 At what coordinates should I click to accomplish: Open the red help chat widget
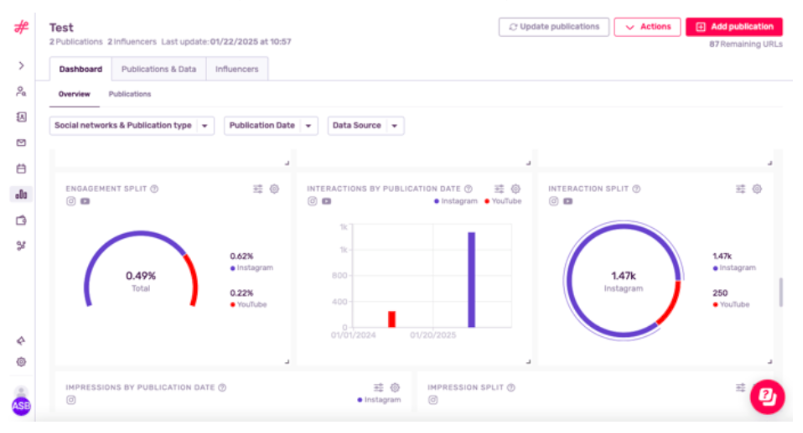(x=767, y=397)
